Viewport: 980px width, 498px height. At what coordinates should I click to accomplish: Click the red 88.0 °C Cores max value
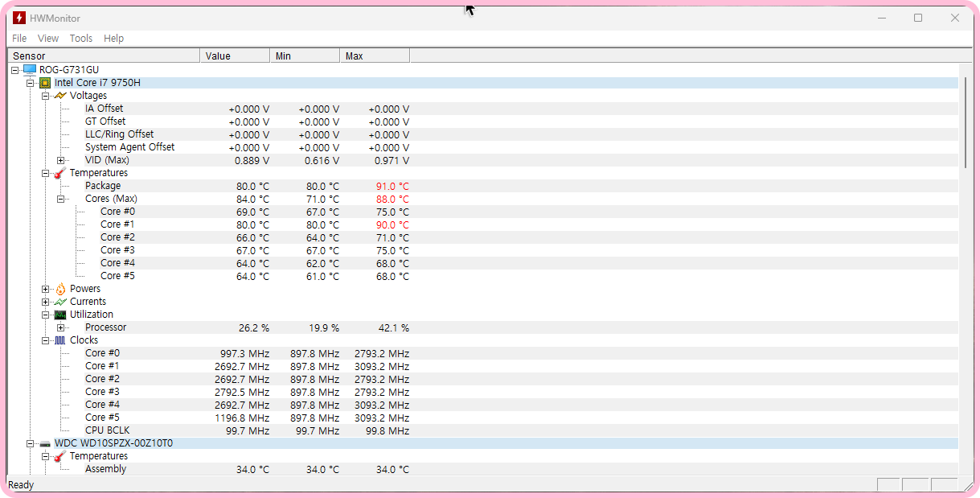coord(392,199)
